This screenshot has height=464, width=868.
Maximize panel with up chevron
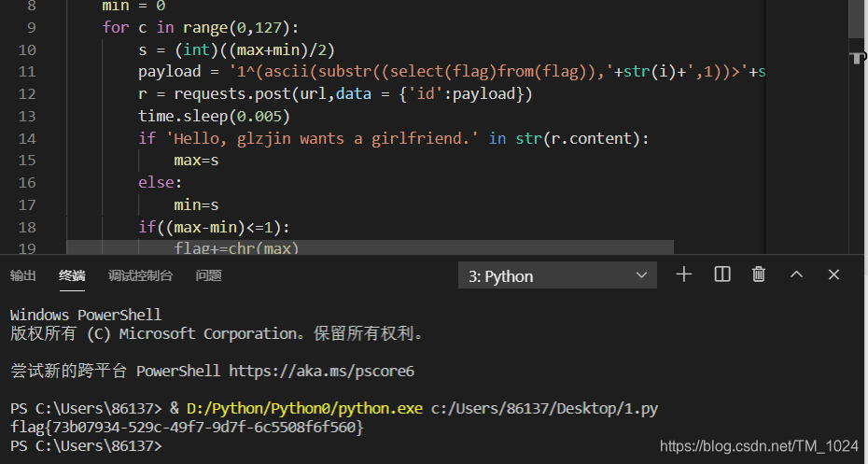coord(796,274)
